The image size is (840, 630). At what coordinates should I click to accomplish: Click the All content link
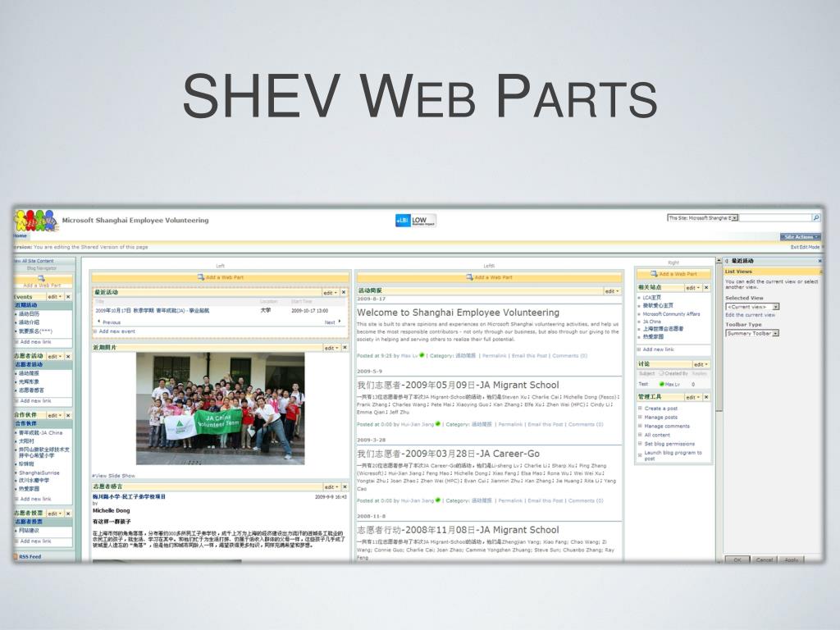click(657, 435)
